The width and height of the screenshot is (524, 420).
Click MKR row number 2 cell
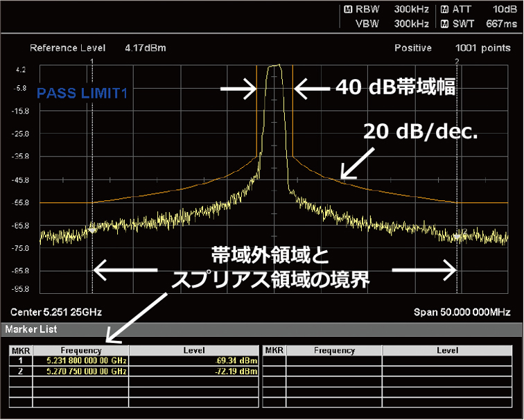coord(21,371)
